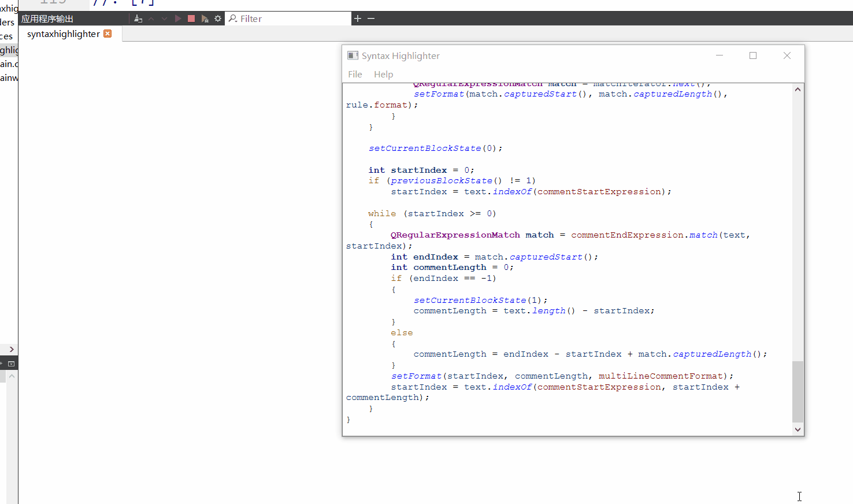Click 'while (startIndex >= 0)' line
This screenshot has width=853, height=504.
(x=432, y=214)
